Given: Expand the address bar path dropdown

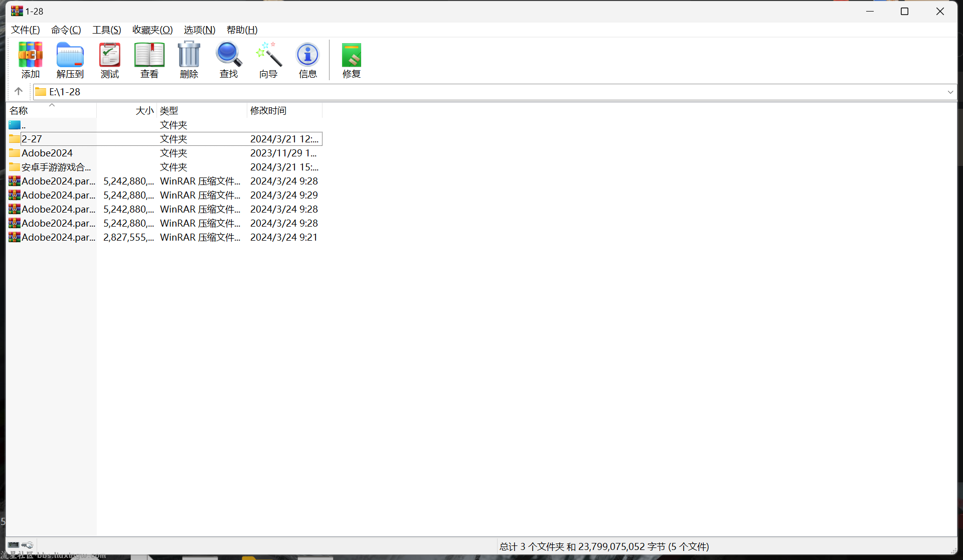Looking at the screenshot, I should click(x=950, y=92).
